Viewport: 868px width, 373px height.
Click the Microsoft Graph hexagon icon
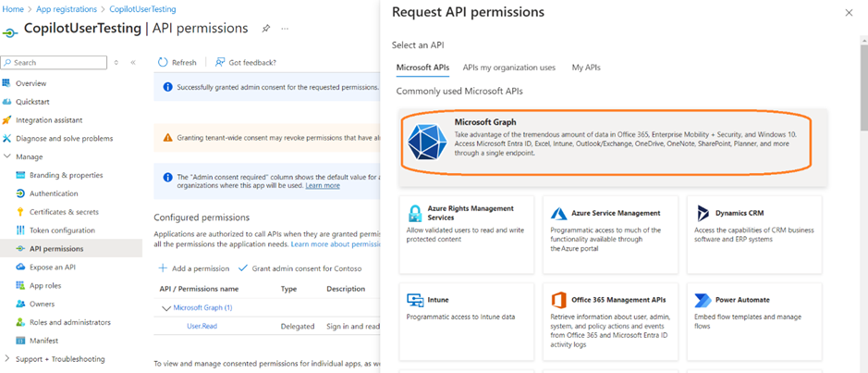point(427,142)
